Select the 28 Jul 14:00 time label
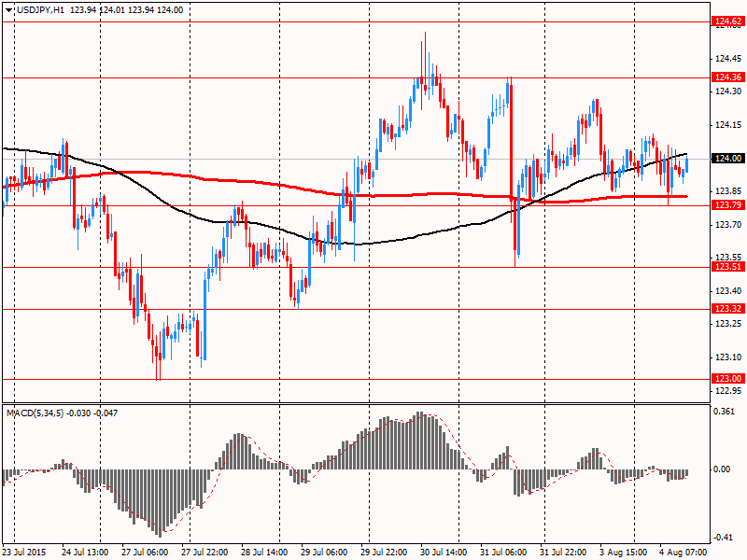Screen dimensions: 747x560 click(264, 553)
